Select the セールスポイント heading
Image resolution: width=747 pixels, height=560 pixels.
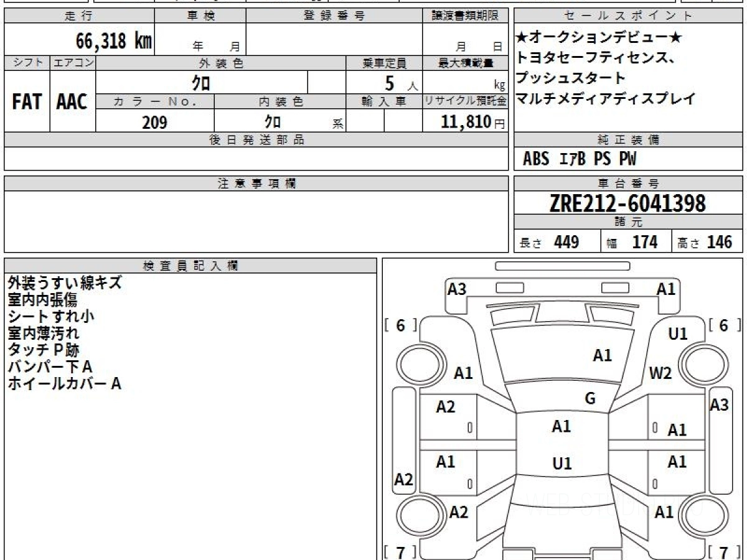pyautogui.click(x=629, y=16)
